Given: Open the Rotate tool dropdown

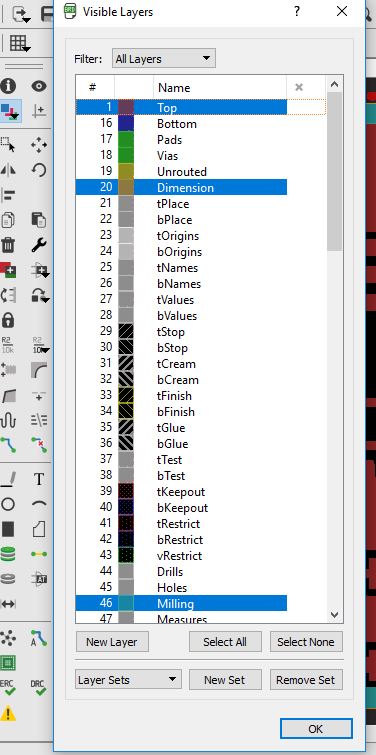Looking at the screenshot, I should [x=39, y=295].
